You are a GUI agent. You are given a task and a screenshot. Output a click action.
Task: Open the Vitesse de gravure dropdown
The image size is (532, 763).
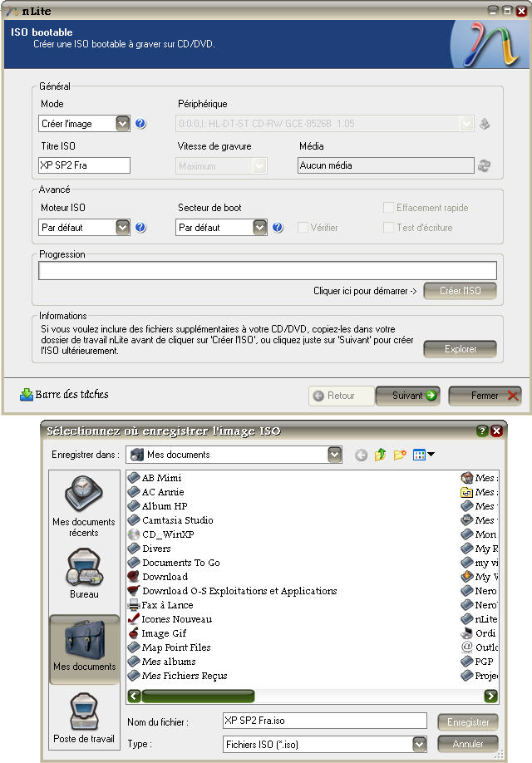(259, 166)
